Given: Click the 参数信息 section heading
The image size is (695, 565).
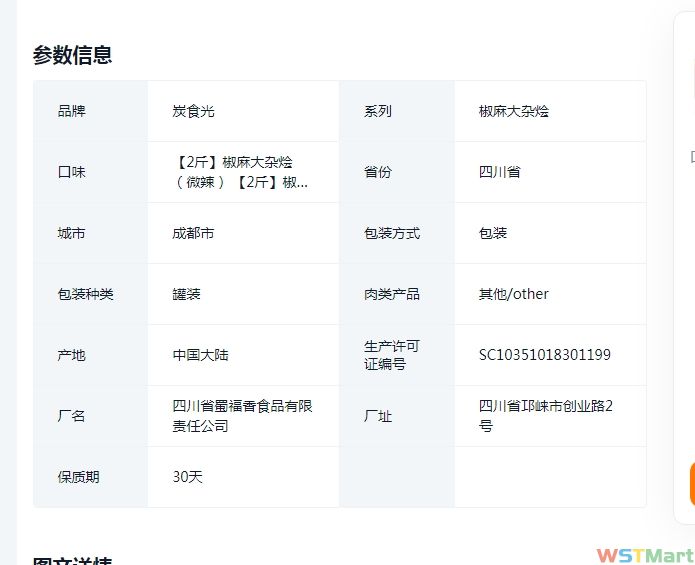Looking at the screenshot, I should (72, 55).
